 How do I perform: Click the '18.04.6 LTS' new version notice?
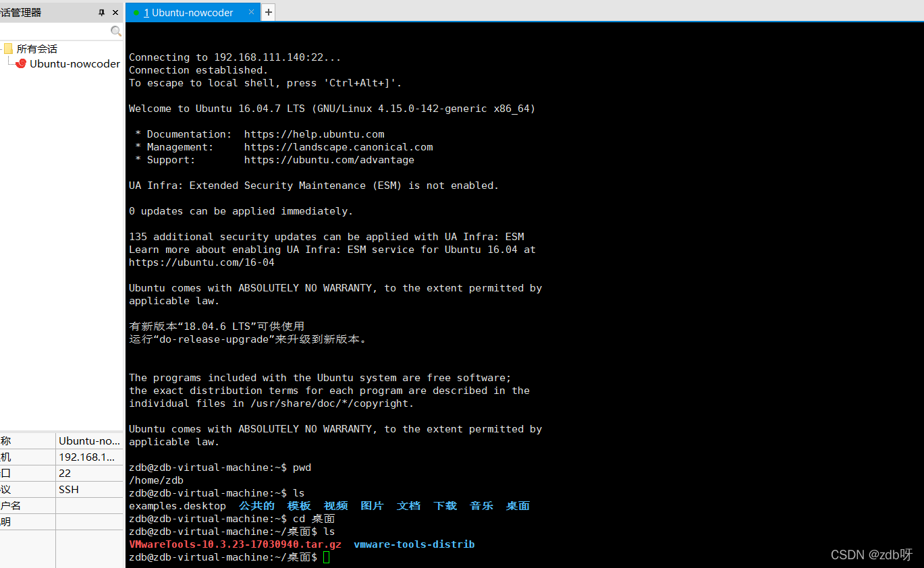coord(217,326)
